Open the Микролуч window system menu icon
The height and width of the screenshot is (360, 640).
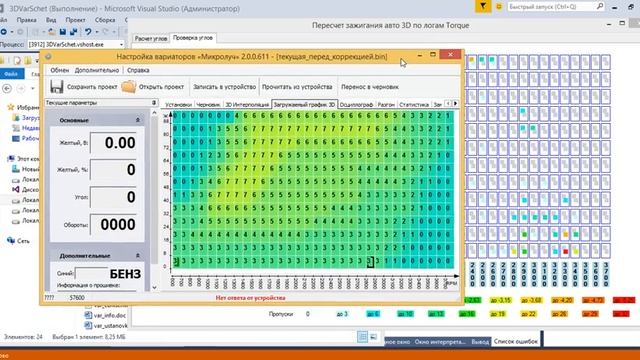coord(48,56)
